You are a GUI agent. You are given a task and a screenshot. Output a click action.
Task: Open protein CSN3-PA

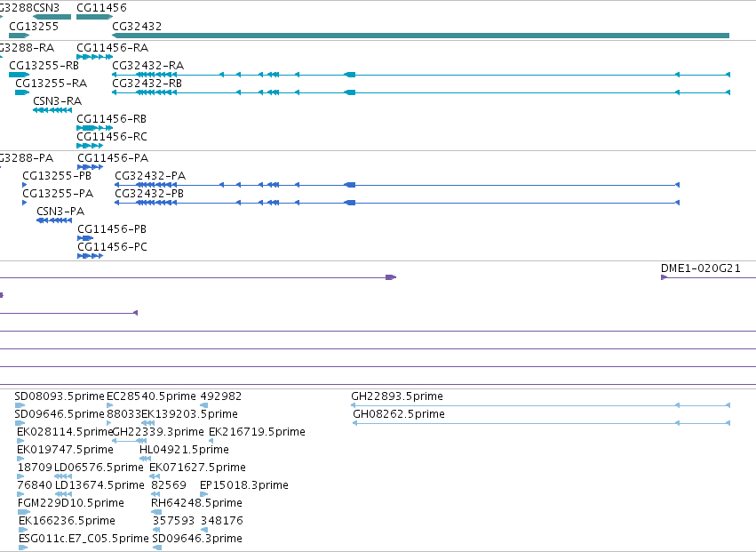coord(54,220)
